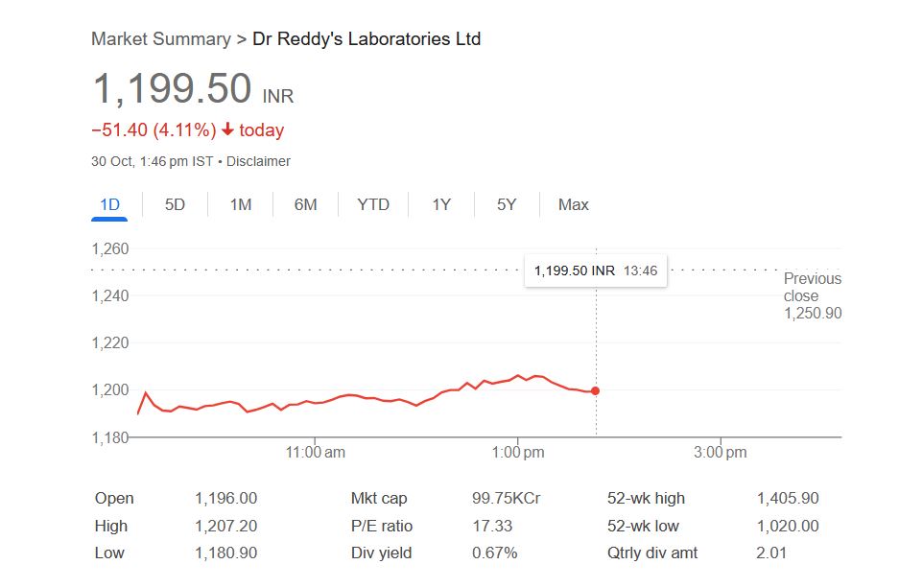899x588 pixels.
Task: Open the Disclaimer link
Action: pos(258,161)
